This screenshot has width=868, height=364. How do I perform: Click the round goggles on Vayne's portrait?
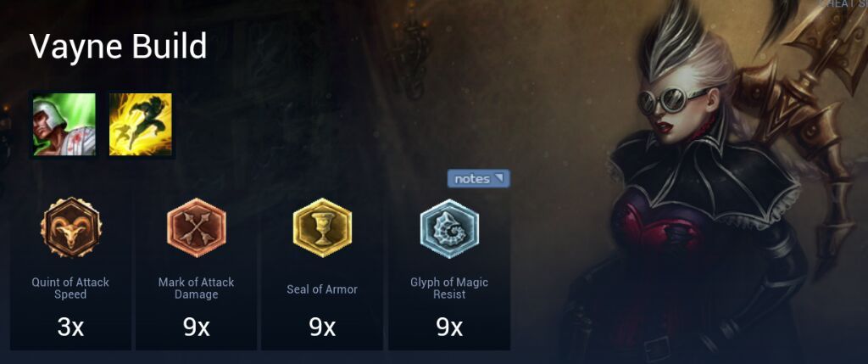pos(672,100)
